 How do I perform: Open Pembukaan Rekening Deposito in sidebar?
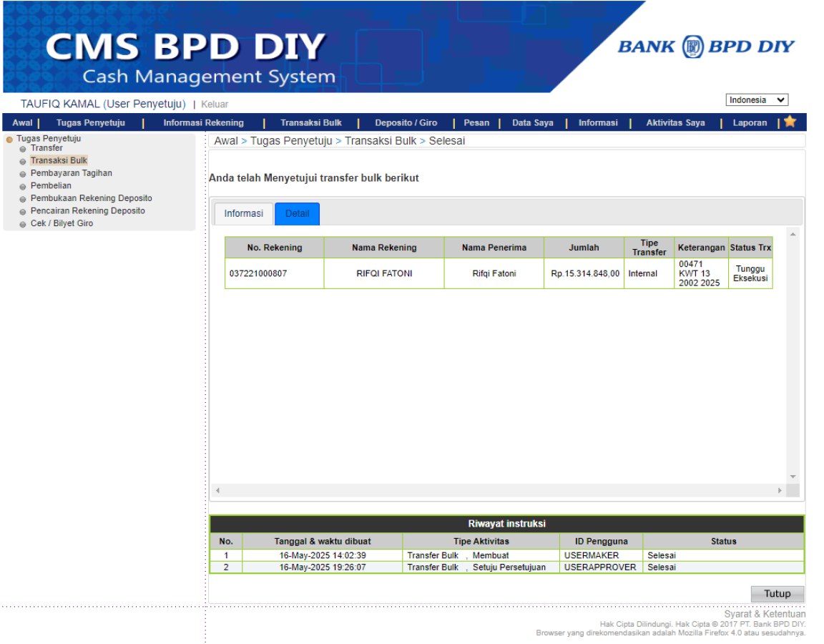click(x=92, y=198)
